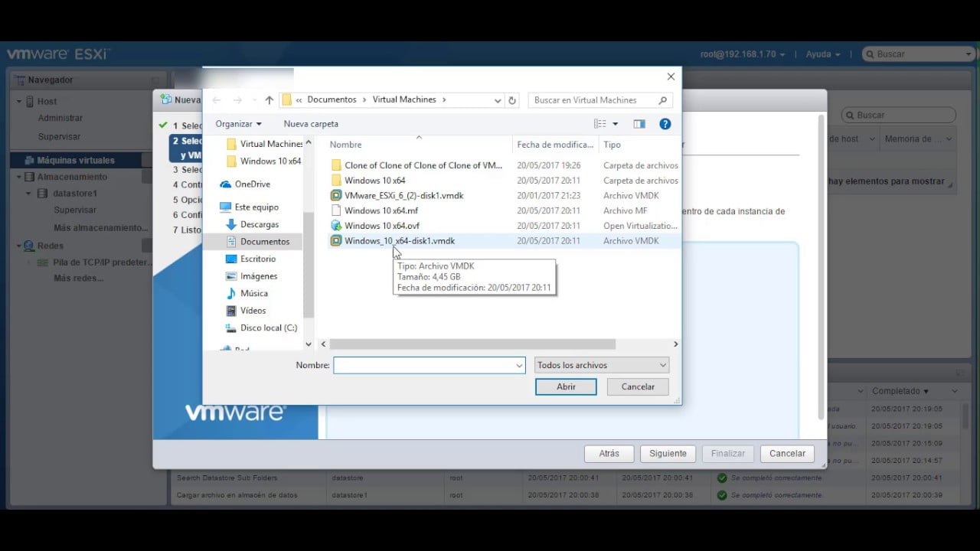Click the VMware_ESXi_6 vmdk file icon
The height and width of the screenshot is (551, 980).
point(335,195)
